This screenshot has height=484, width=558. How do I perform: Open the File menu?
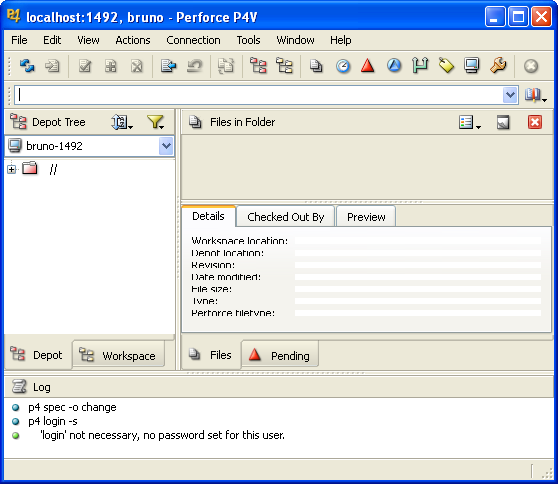pyautogui.click(x=19, y=40)
